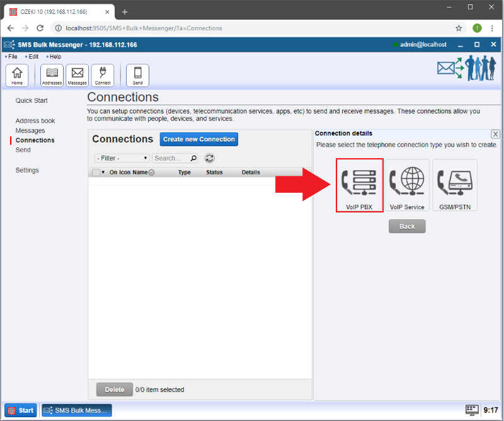The image size is (504, 421).
Task: Choose the GSM/PSTN connection type
Action: click(455, 185)
